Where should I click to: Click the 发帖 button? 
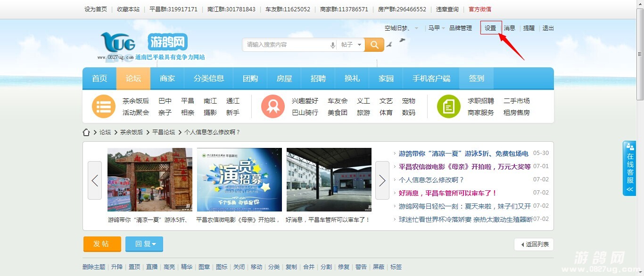[102, 244]
